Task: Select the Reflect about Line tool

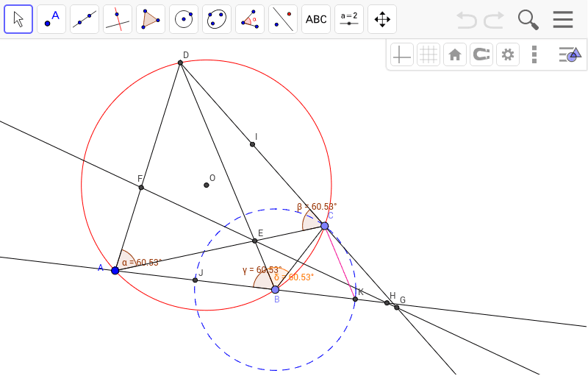Action: [x=283, y=19]
